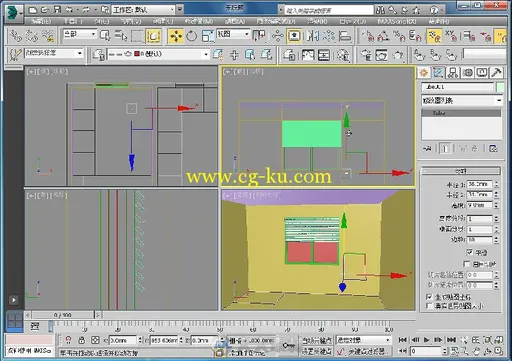
Task: Expand the quick access toolbar arrow
Action: coord(180,10)
